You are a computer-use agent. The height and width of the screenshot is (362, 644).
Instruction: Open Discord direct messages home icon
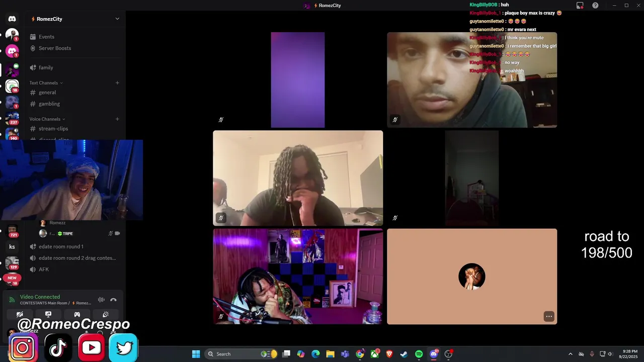click(12, 19)
